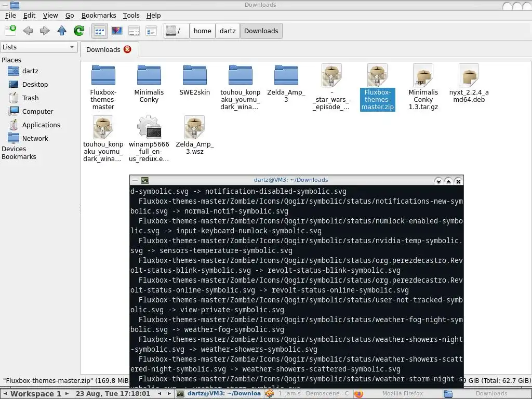Select the _star_wars_-_episode archive file
532x399 pixels.
331,87
